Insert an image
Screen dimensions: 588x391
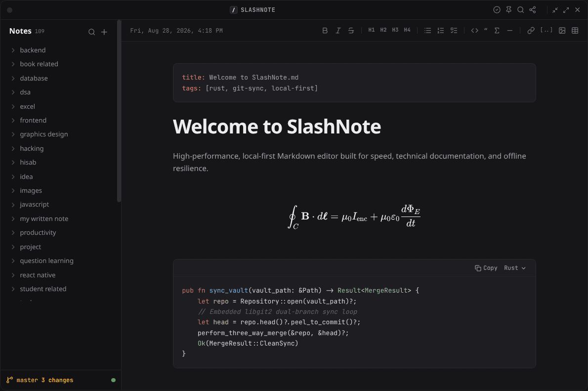(562, 31)
